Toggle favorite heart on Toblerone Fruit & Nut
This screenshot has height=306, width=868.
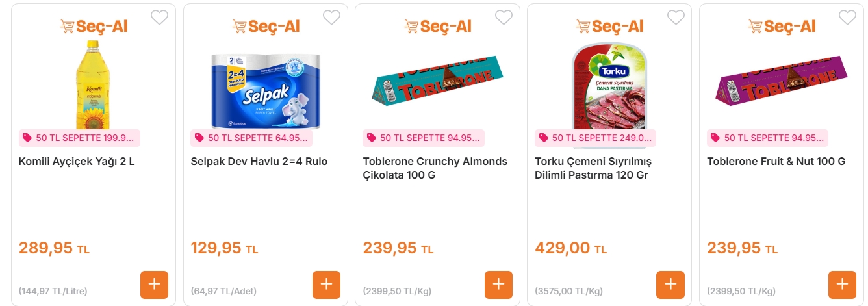click(847, 18)
